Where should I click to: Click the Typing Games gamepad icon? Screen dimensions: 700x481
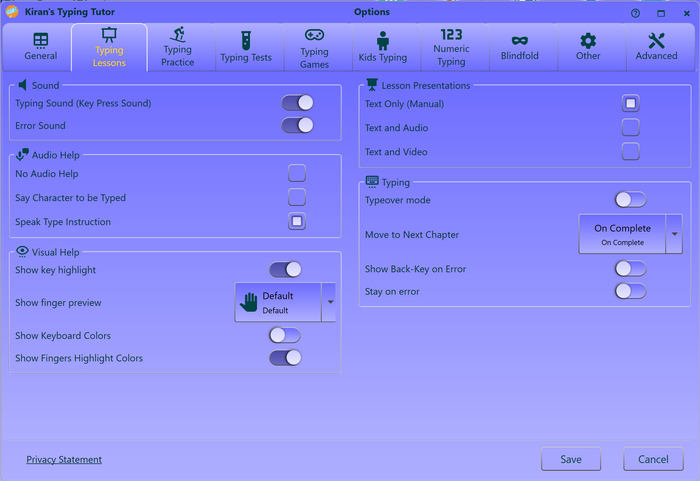(x=314, y=35)
